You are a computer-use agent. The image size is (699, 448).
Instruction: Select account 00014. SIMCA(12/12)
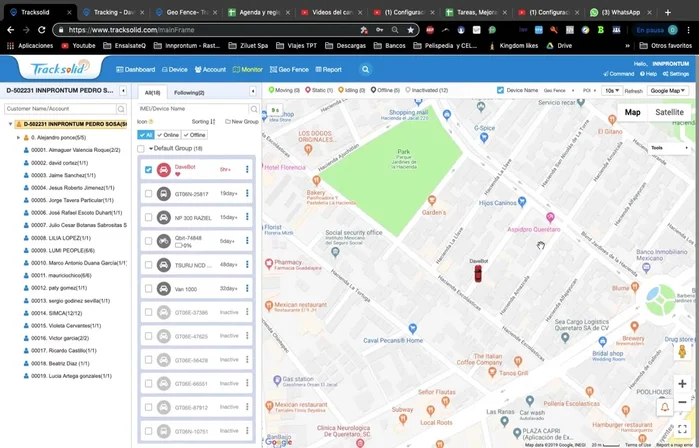click(56, 313)
